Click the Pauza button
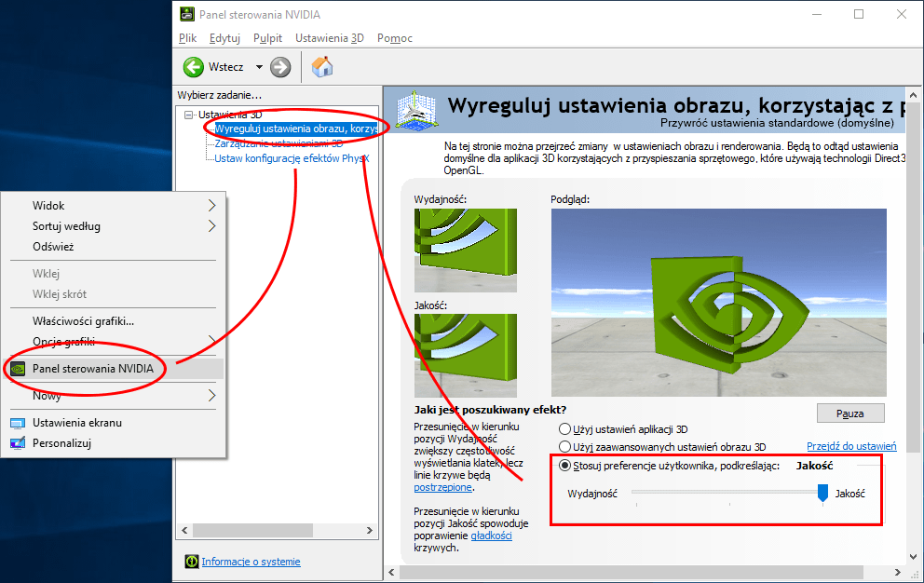 pyautogui.click(x=850, y=414)
